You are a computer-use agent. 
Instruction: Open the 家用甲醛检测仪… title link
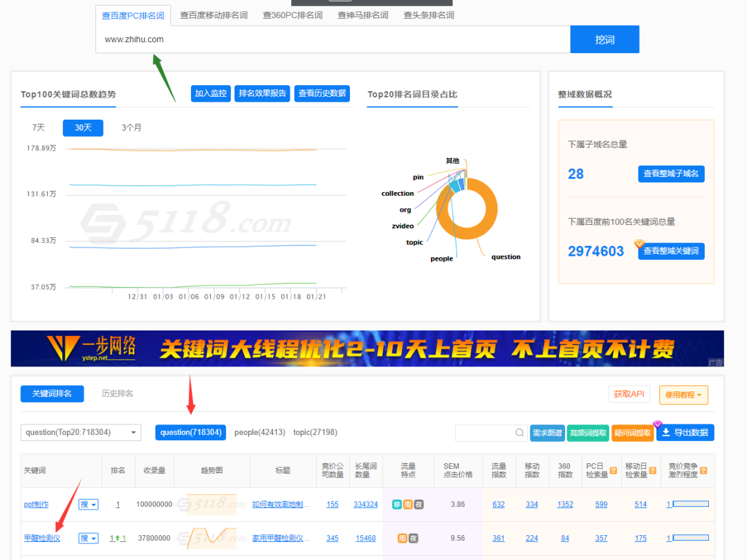281,538
